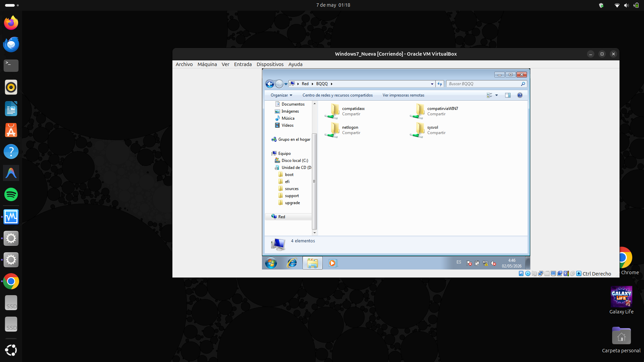Viewport: 644px width, 362px height.
Task: Click Centro de redes y recursos compartidos
Action: coord(337,95)
